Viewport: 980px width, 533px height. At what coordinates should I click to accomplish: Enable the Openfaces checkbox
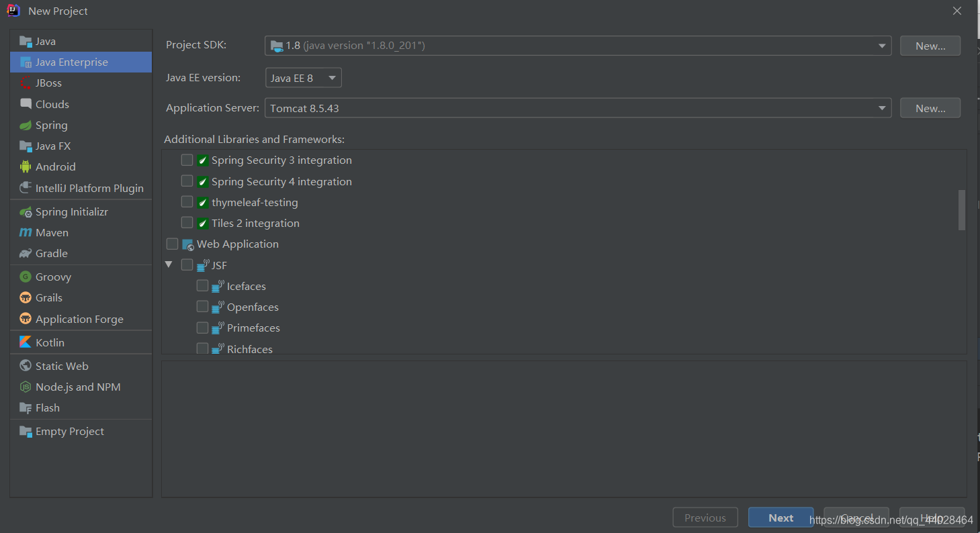pos(202,307)
